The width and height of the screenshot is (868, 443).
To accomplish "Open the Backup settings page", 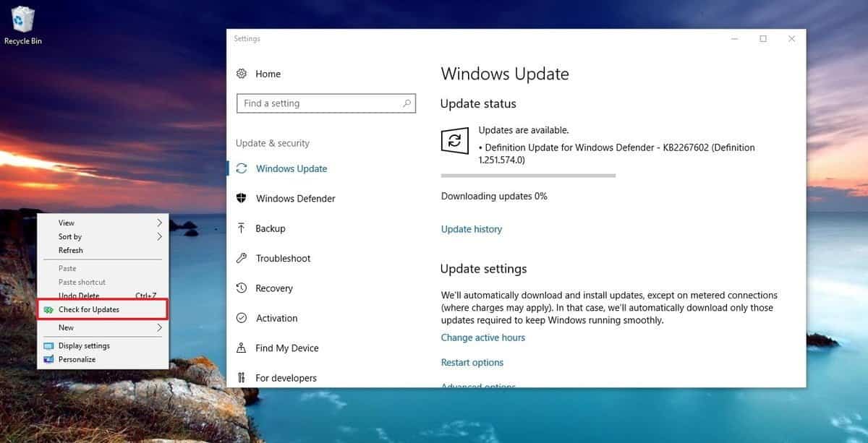I will 270,228.
